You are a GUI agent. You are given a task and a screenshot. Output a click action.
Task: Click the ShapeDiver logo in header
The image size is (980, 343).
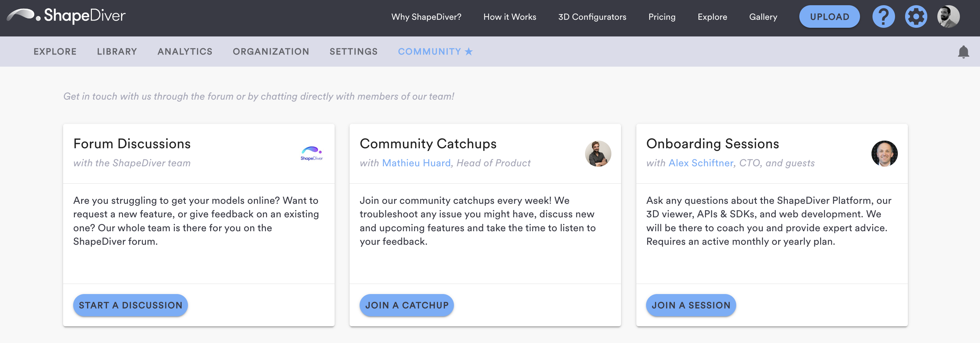click(66, 16)
